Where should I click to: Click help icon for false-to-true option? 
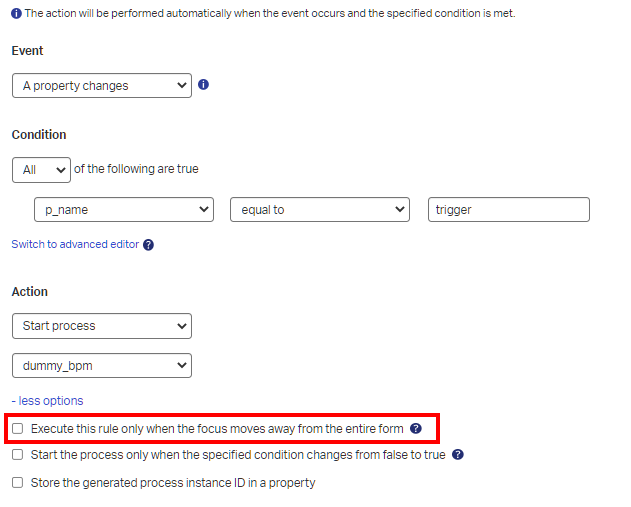point(458,455)
